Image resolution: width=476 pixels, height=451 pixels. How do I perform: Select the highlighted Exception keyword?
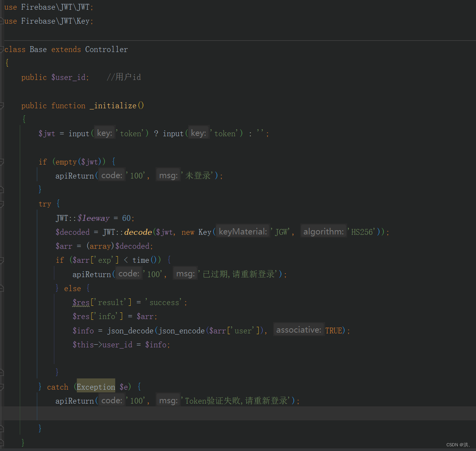point(95,386)
